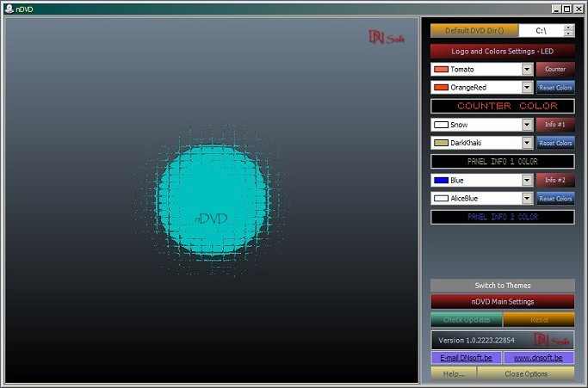
Task: Maximize the nDVD window
Action: click(x=567, y=9)
